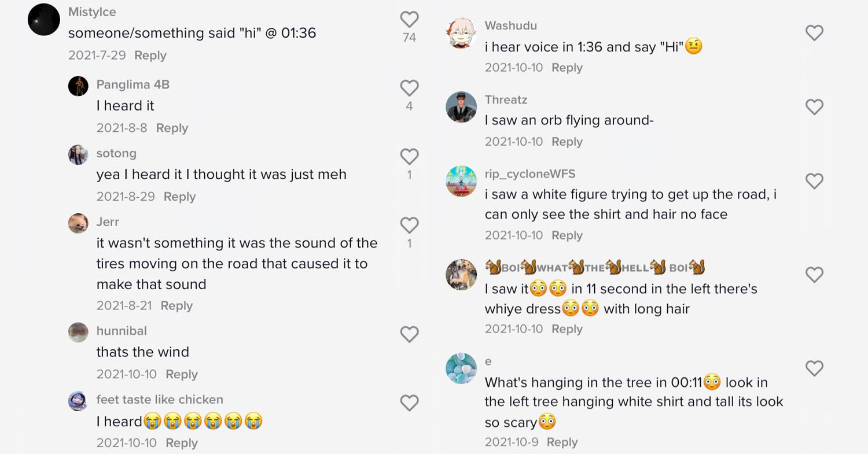Reply to Threatz's orb comment
The width and height of the screenshot is (868, 454).
(x=567, y=142)
